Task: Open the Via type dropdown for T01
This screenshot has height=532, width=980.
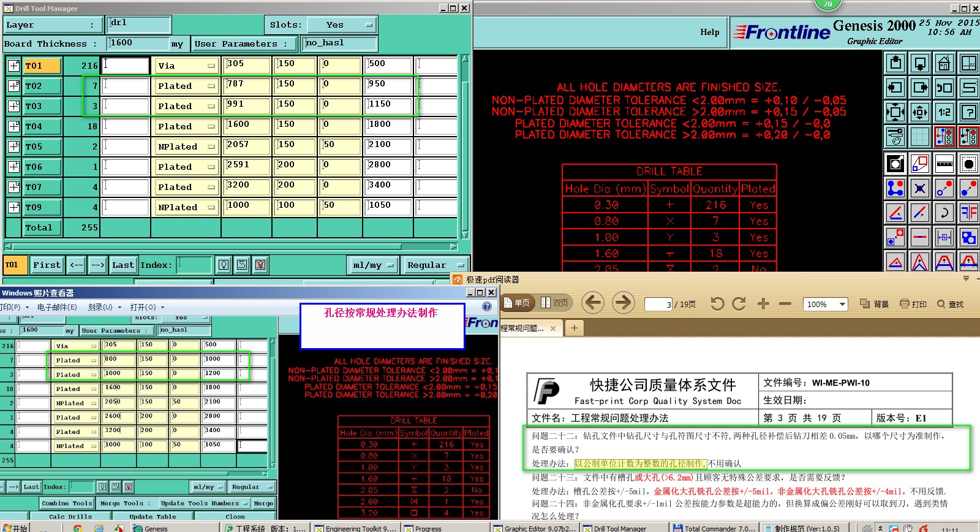Action: point(186,66)
